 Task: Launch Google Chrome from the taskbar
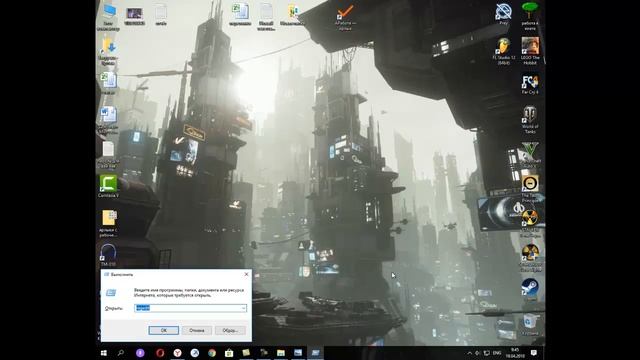pos(212,353)
